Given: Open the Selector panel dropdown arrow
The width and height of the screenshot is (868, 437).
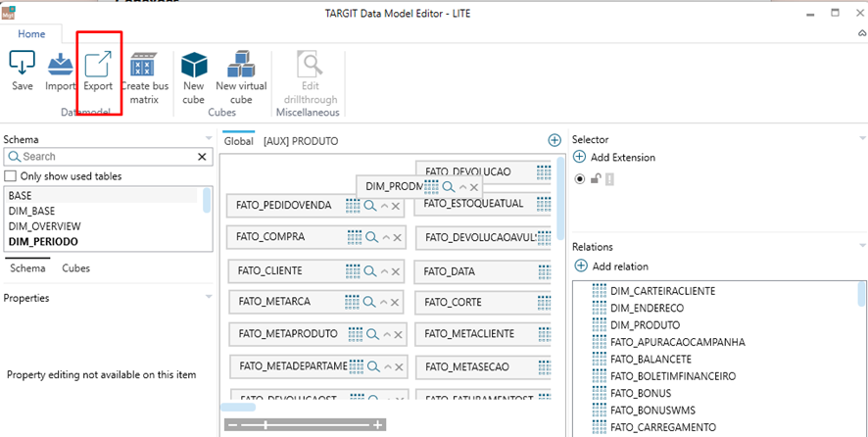Looking at the screenshot, I should (x=862, y=138).
